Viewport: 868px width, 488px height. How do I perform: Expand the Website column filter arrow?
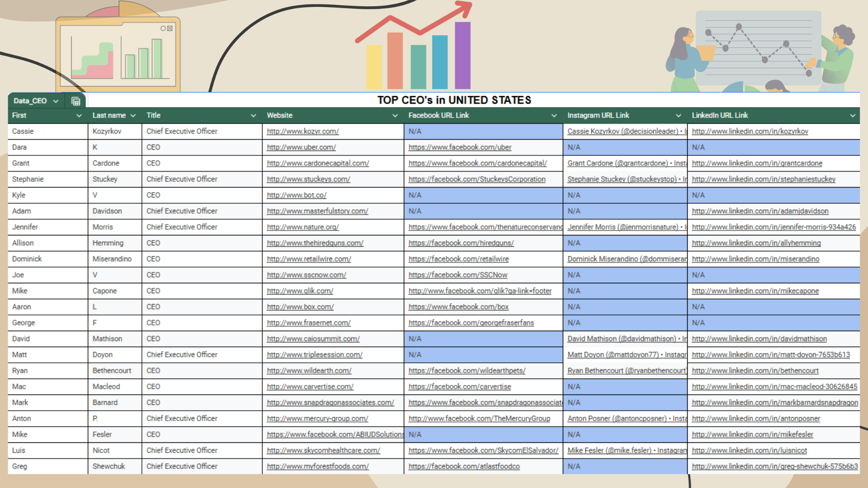[x=395, y=116]
